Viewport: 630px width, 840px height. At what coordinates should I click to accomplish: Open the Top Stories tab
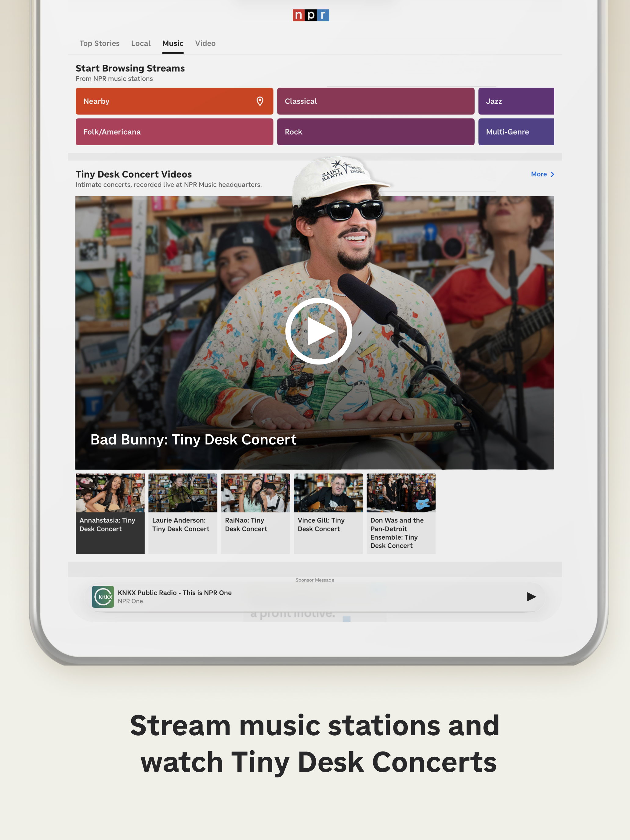tap(100, 43)
